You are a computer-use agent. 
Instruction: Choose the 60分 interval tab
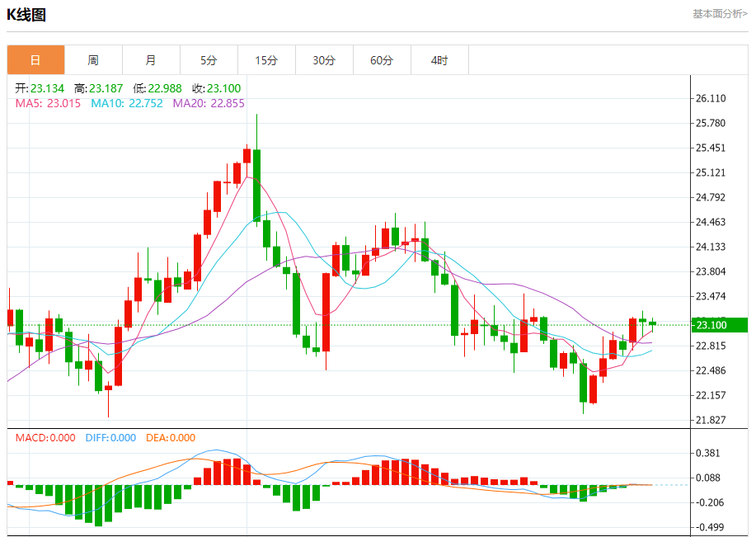[x=382, y=60]
